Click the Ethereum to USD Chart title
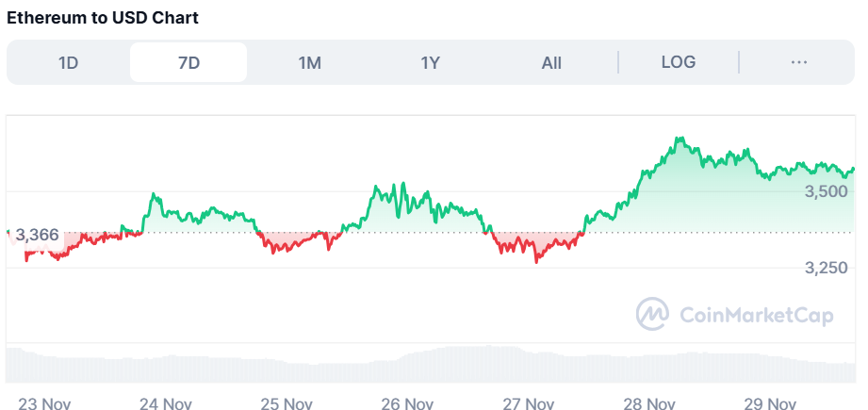Image resolution: width=868 pixels, height=410 pixels. pos(103,18)
